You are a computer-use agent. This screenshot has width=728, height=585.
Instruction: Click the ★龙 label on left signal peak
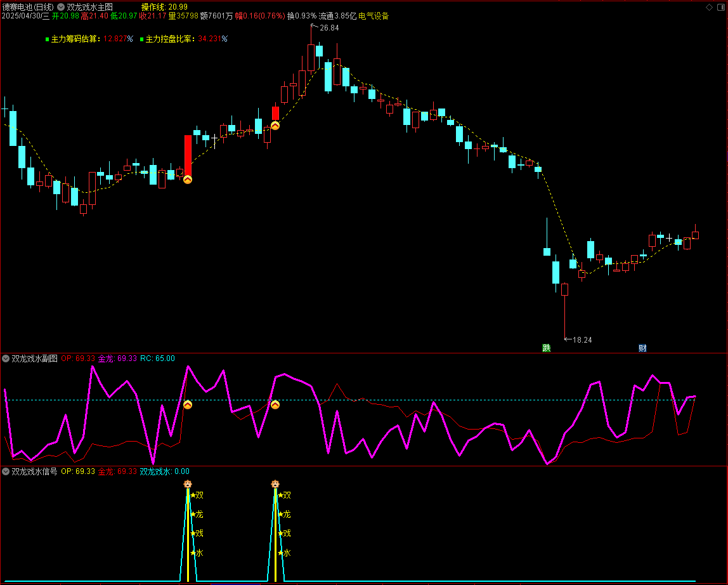tap(197, 515)
